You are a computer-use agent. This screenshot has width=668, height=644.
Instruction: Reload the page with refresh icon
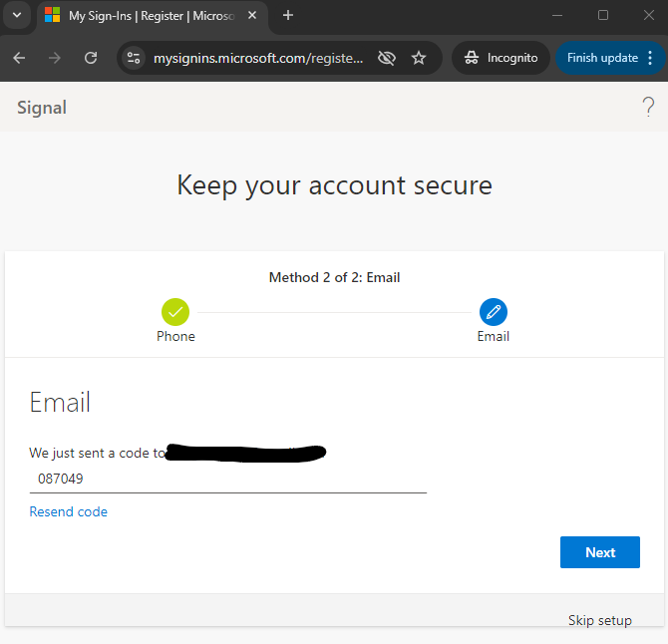[91, 58]
